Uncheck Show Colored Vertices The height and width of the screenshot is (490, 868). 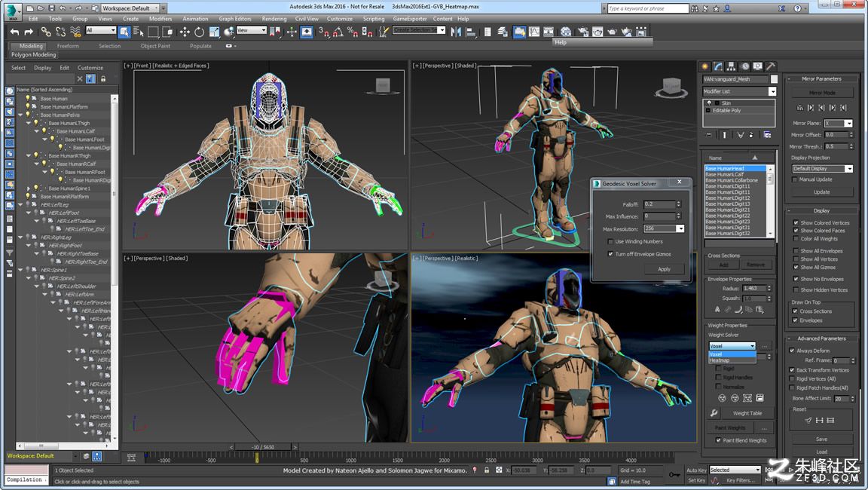tap(796, 222)
